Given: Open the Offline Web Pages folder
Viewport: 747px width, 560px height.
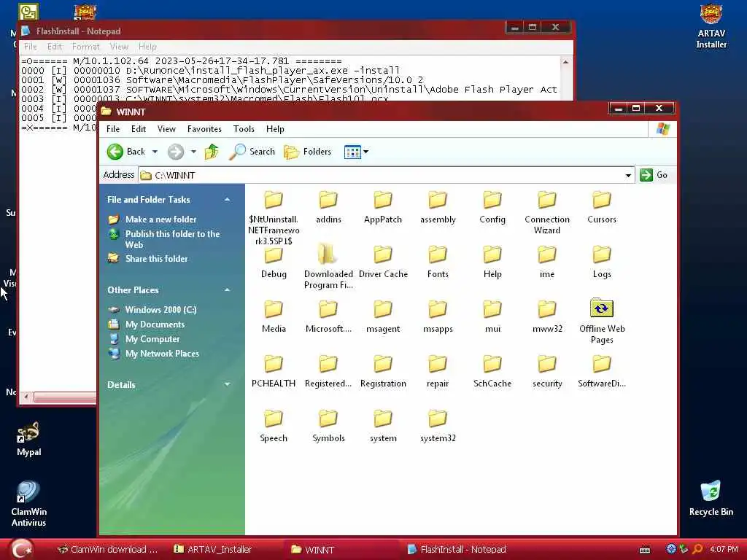Looking at the screenshot, I should tap(602, 321).
